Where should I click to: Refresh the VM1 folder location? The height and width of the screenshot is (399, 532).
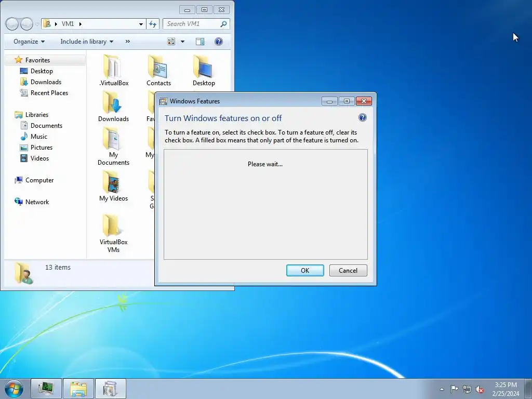[x=153, y=24]
